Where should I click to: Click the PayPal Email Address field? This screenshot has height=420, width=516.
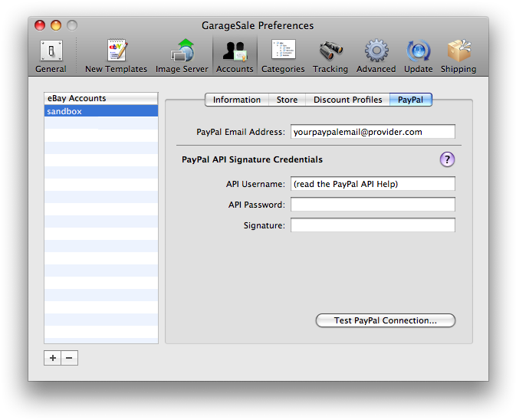coord(373,132)
